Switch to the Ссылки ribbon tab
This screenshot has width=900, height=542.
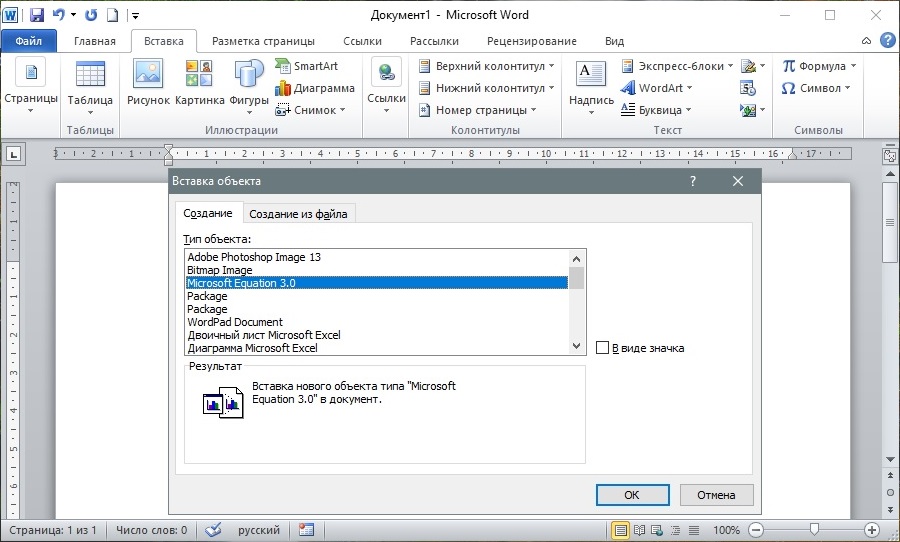(x=362, y=41)
